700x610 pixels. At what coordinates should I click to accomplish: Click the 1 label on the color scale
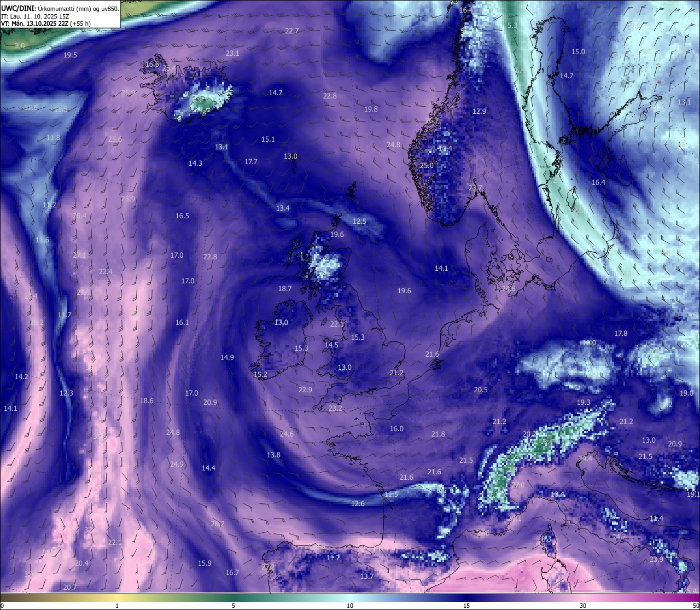point(117,606)
